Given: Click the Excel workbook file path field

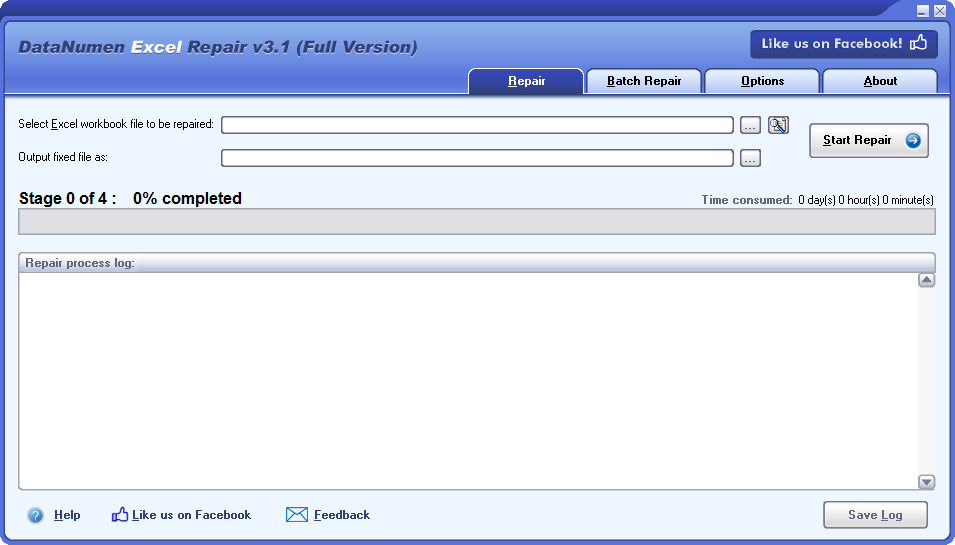Looking at the screenshot, I should (x=477, y=125).
